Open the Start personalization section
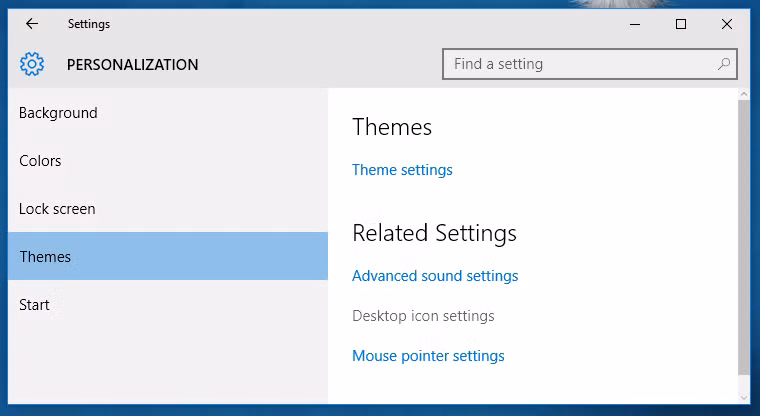 tap(34, 305)
